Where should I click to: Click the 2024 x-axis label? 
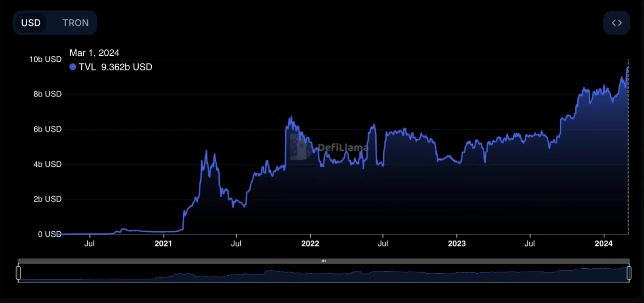[604, 244]
